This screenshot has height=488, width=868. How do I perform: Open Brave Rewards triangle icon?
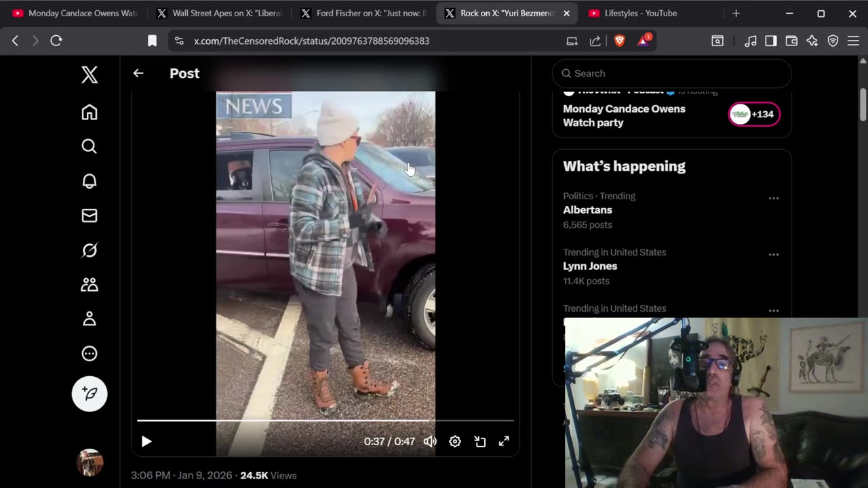click(643, 41)
